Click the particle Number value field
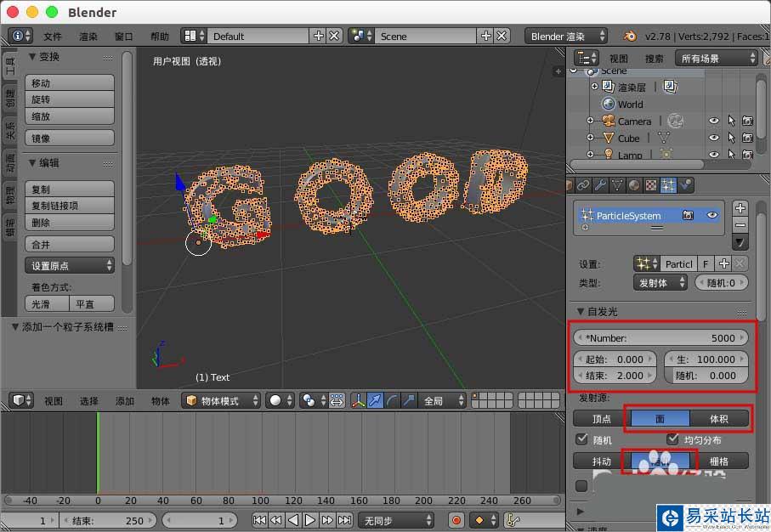Viewport: 771px width, 532px height. pos(660,337)
